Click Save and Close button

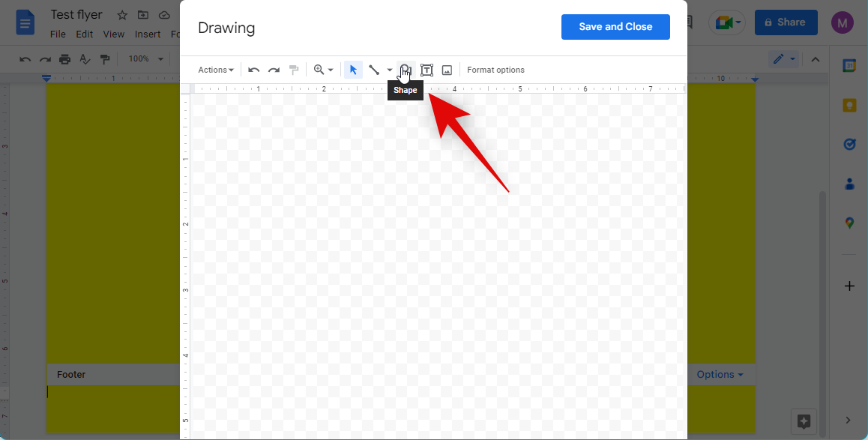click(x=615, y=26)
